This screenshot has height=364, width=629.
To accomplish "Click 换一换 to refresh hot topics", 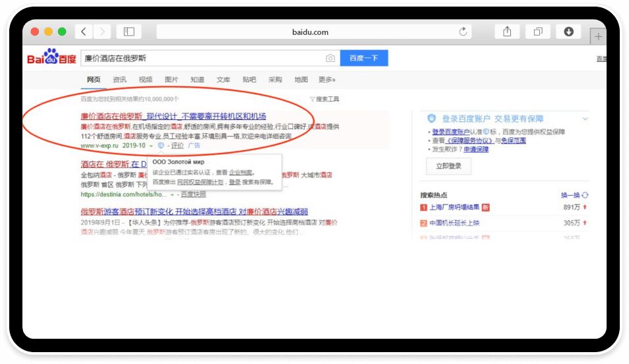I will coord(570,195).
